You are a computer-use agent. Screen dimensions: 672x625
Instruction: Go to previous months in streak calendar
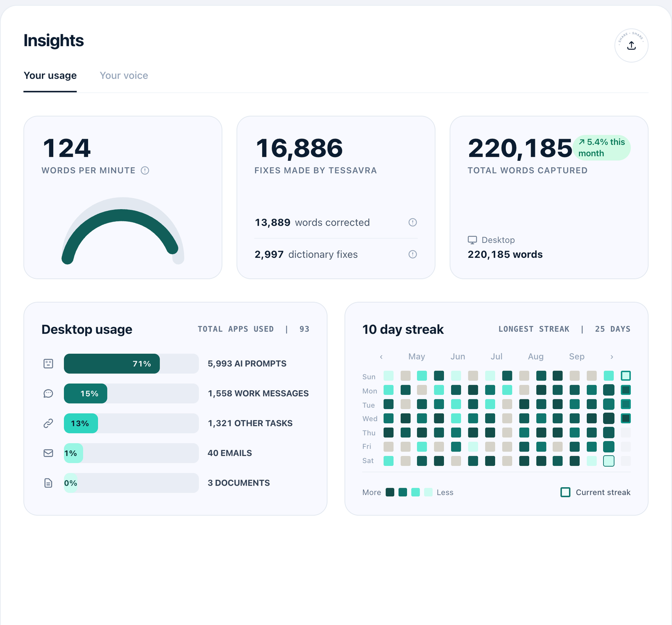pyautogui.click(x=381, y=357)
